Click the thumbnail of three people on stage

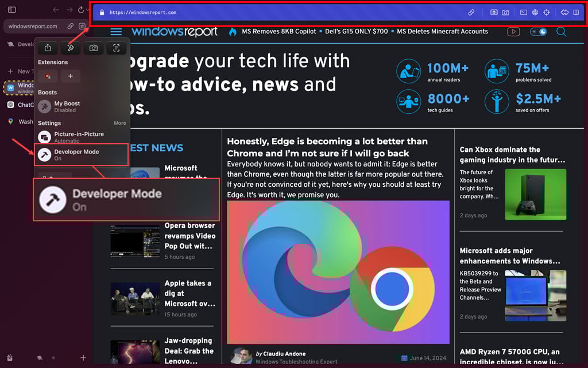pos(135,298)
